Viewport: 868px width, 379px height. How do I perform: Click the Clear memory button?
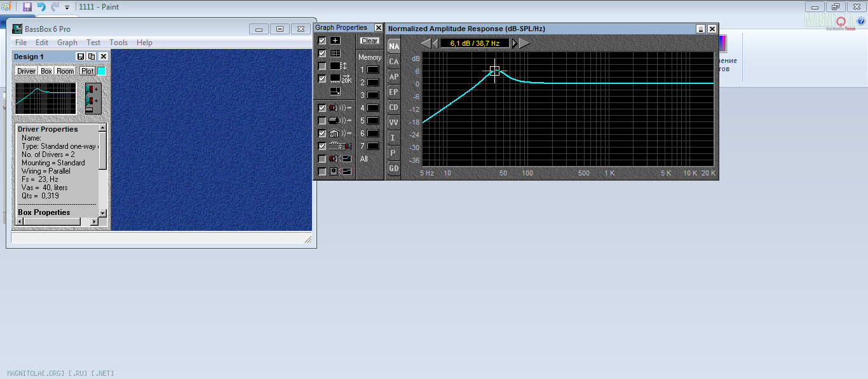coord(369,41)
